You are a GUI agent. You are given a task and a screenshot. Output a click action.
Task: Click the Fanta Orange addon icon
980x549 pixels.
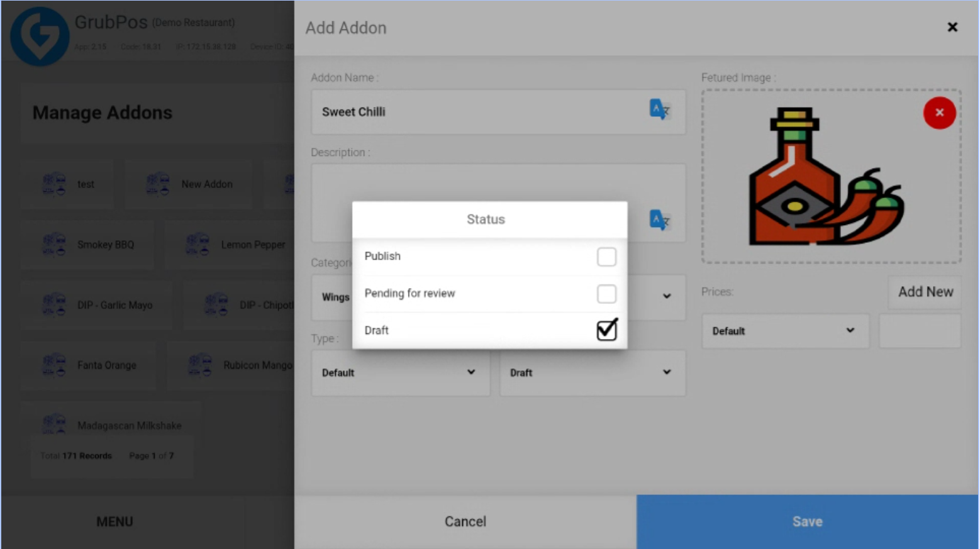coord(54,365)
